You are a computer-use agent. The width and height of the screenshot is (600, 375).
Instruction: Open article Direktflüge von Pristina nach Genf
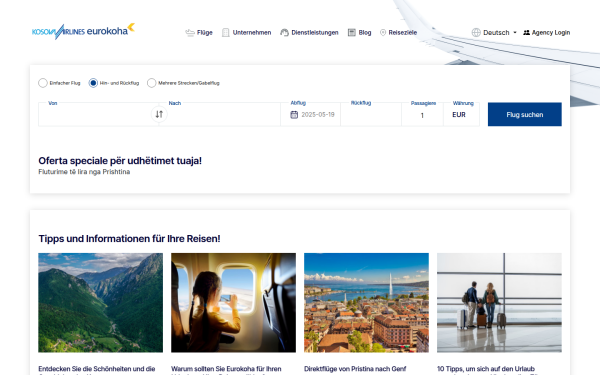click(x=355, y=369)
